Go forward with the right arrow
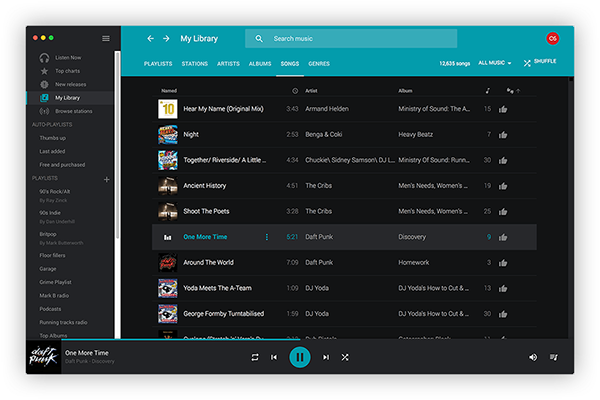This screenshot has height=400, width=600. (166, 38)
